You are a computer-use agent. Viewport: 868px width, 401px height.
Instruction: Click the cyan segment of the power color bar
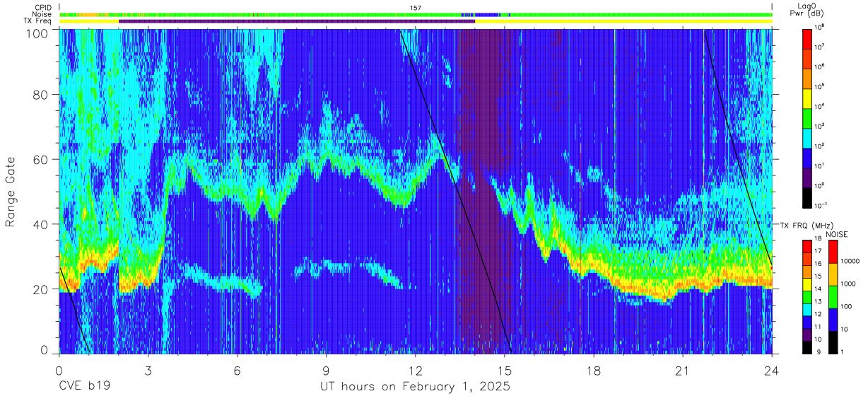(x=807, y=137)
